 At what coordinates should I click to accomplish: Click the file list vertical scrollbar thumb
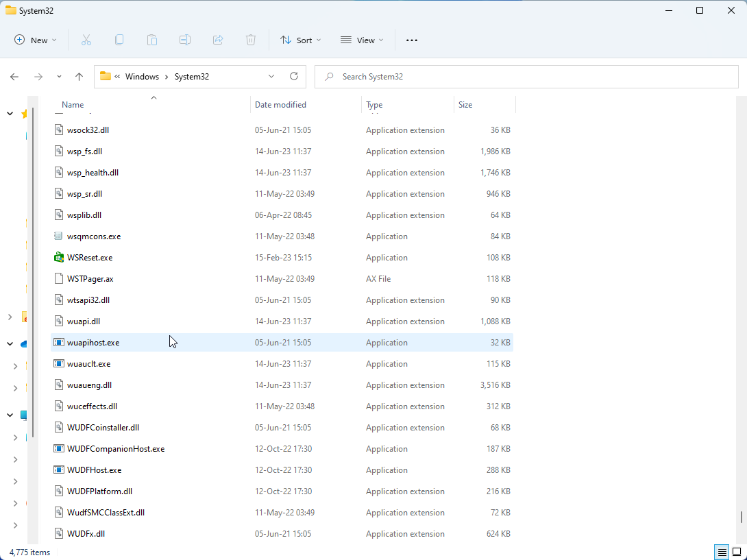tap(742, 517)
